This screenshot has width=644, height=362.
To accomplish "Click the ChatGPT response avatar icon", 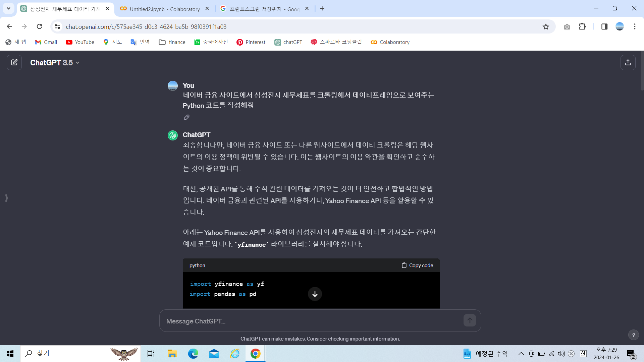I will 172,135.
